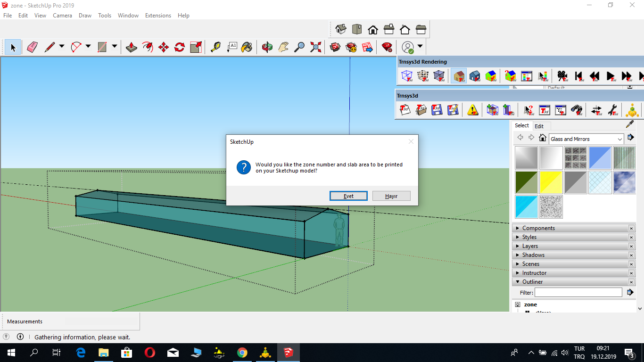Image resolution: width=644 pixels, height=362 pixels.
Task: Open Line tool dropdown arrow
Action: pos(62,47)
